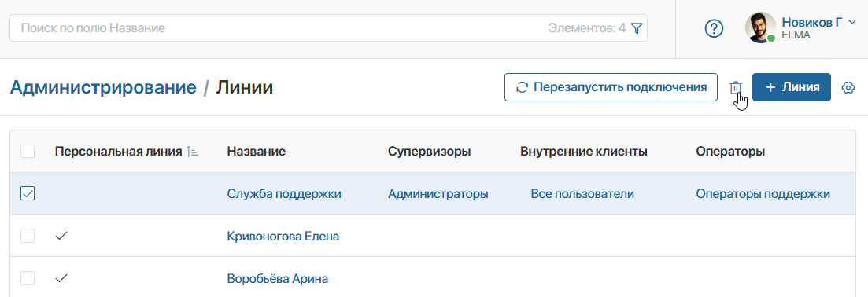Image resolution: width=868 pixels, height=297 pixels.
Task: Open the help question mark icon
Action: [714, 27]
